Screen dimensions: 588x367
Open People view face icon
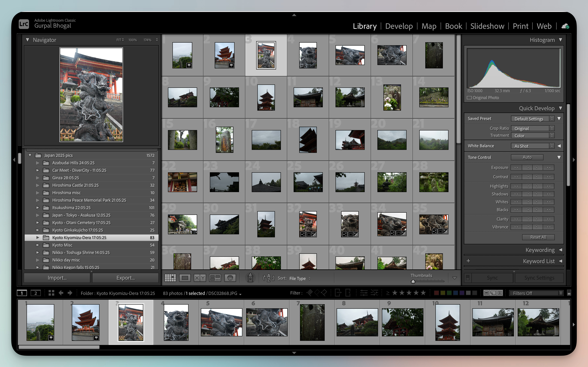(230, 278)
